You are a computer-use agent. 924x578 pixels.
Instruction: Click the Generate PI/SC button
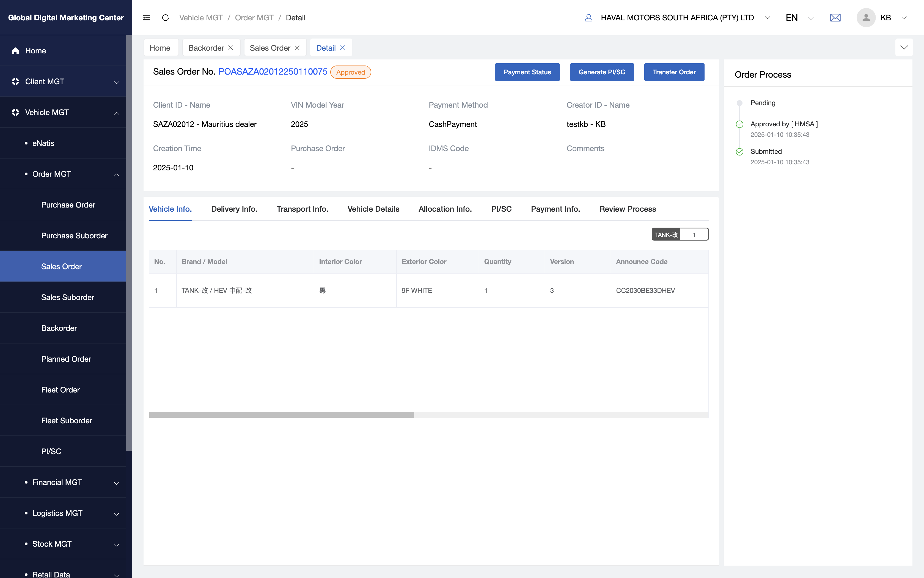[602, 72]
